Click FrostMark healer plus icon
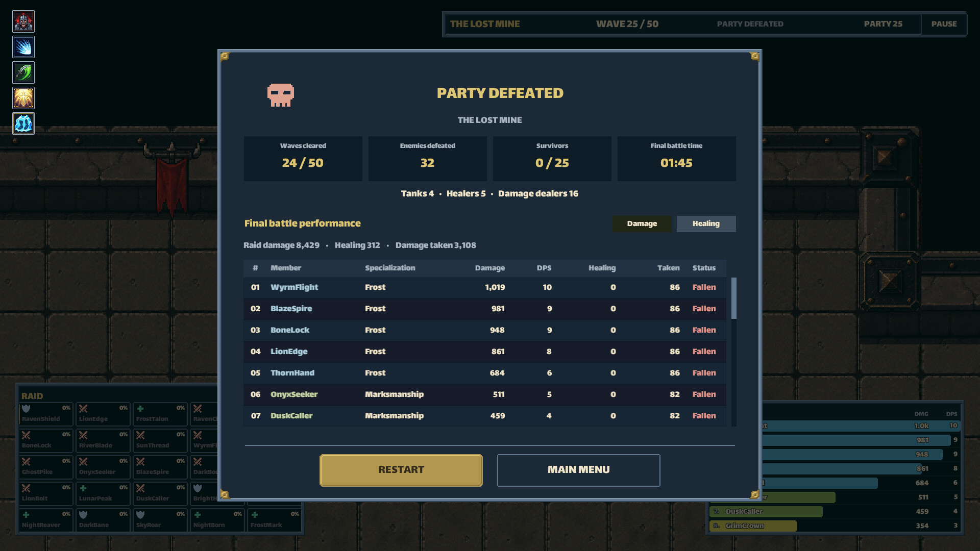This screenshot has width=980, height=551. pyautogui.click(x=255, y=515)
